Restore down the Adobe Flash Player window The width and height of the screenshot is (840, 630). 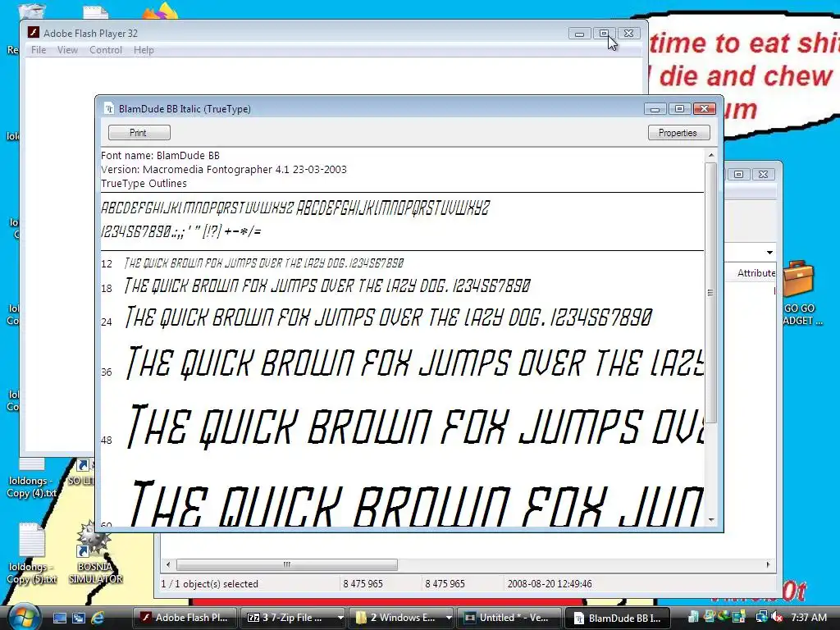point(604,33)
